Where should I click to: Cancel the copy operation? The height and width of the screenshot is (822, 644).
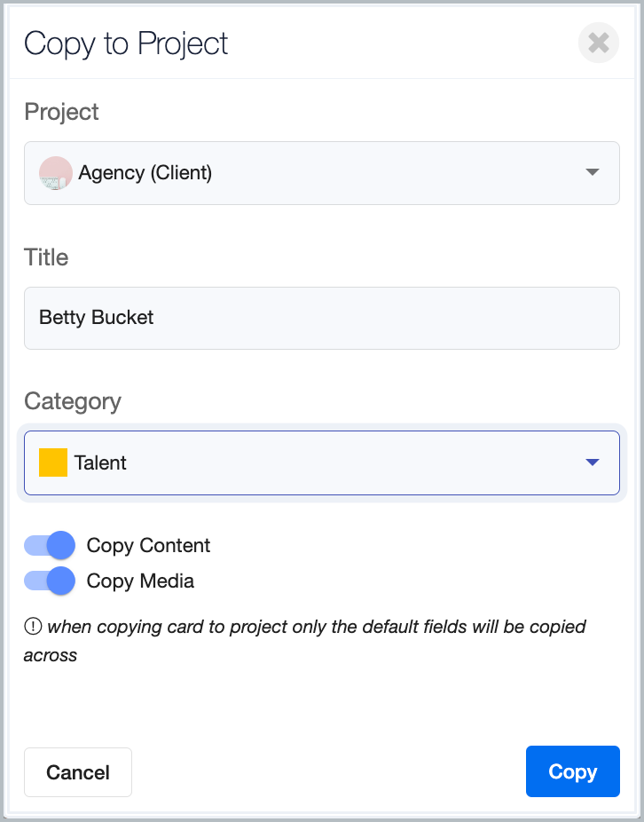pyautogui.click(x=78, y=772)
